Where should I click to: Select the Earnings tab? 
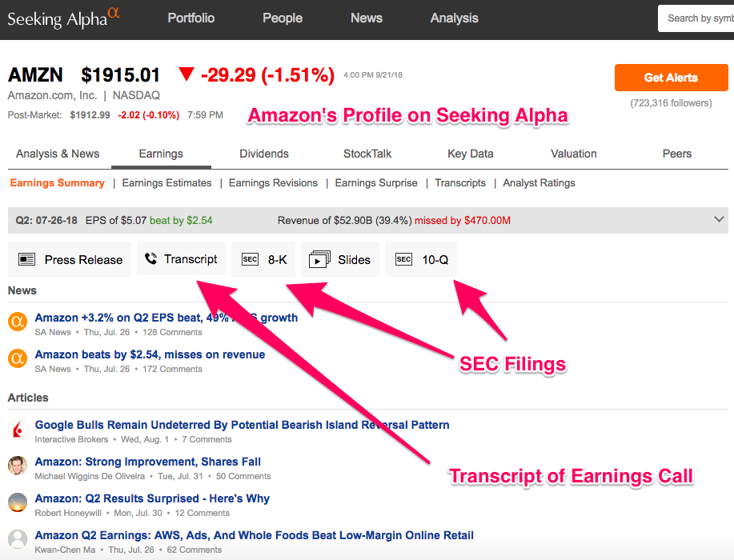[161, 154]
